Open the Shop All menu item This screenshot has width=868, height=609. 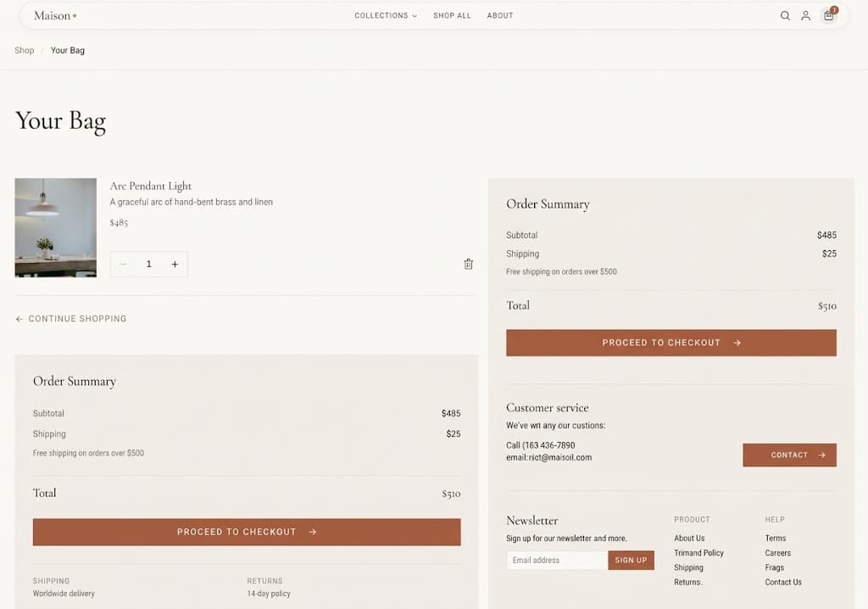(x=452, y=15)
